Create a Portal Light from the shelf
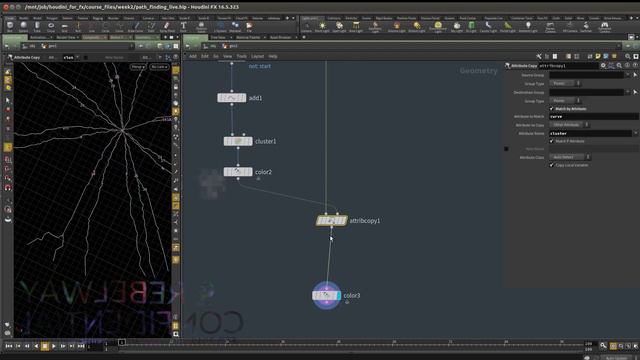The width and height of the screenshot is (640, 360). click(508, 27)
